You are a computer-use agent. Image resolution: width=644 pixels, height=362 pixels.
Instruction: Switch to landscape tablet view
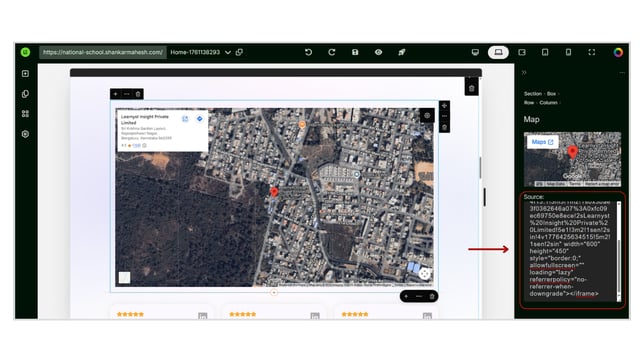click(522, 52)
